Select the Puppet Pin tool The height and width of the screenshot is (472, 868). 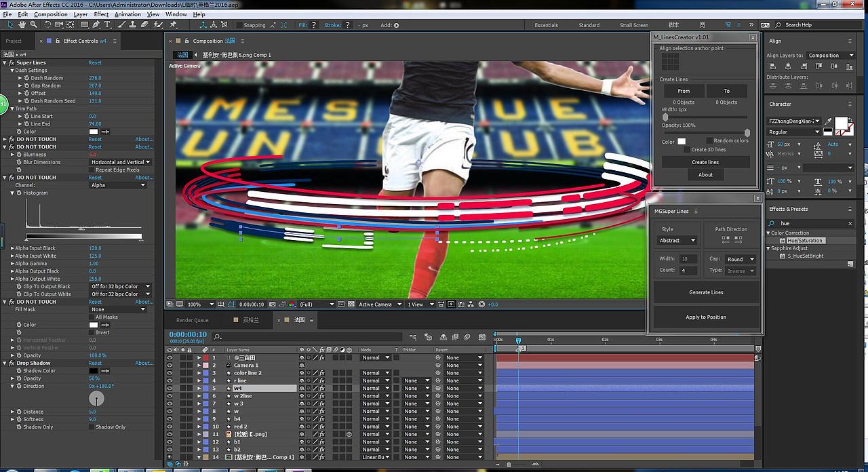tap(173, 24)
